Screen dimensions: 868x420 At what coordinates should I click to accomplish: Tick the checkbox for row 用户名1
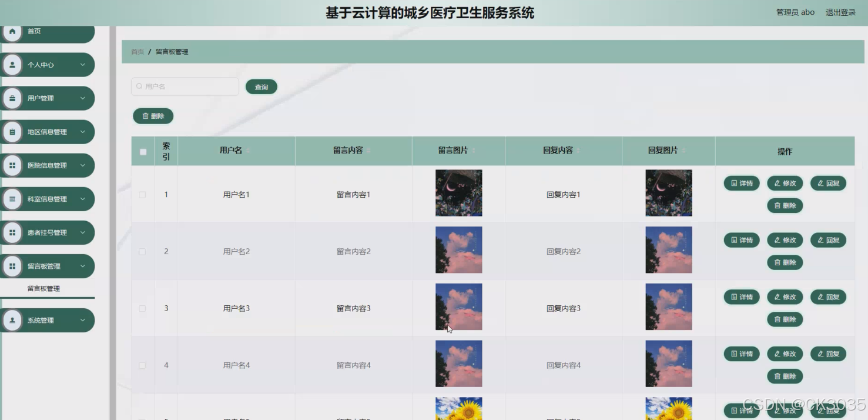(x=142, y=195)
